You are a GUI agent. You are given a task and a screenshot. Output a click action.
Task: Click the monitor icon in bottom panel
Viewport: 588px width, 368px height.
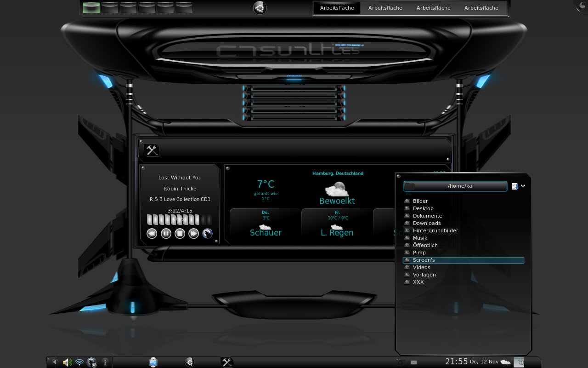tap(153, 362)
